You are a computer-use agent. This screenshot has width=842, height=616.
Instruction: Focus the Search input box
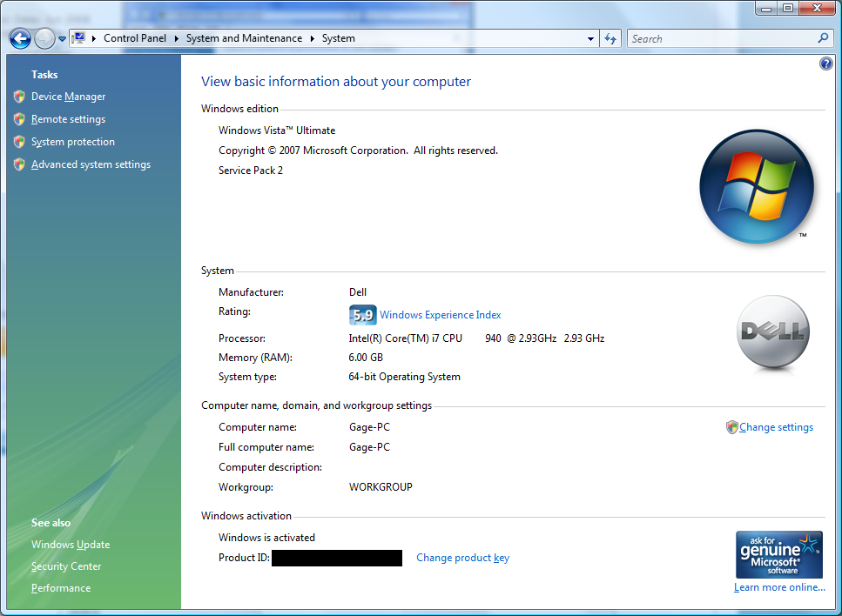(x=721, y=38)
